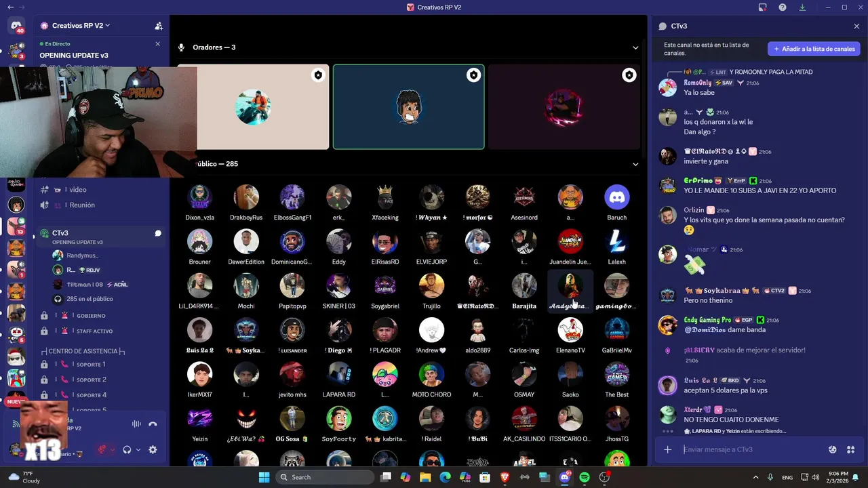
Task: Click the help question mark icon in title bar
Action: point(783,7)
